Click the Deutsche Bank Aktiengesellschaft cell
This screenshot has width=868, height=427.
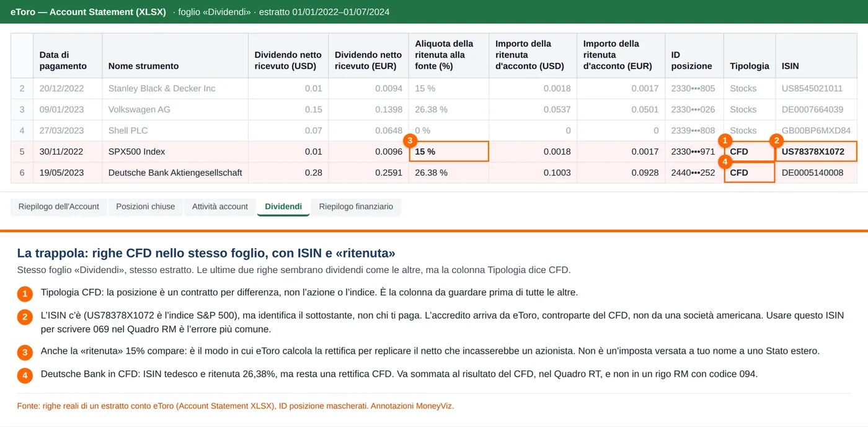(x=175, y=173)
